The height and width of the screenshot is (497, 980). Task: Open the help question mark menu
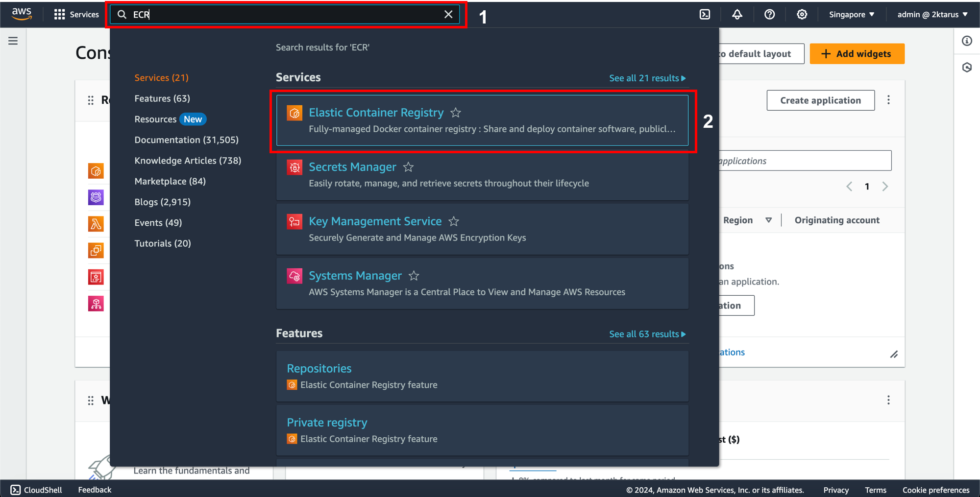pos(769,14)
